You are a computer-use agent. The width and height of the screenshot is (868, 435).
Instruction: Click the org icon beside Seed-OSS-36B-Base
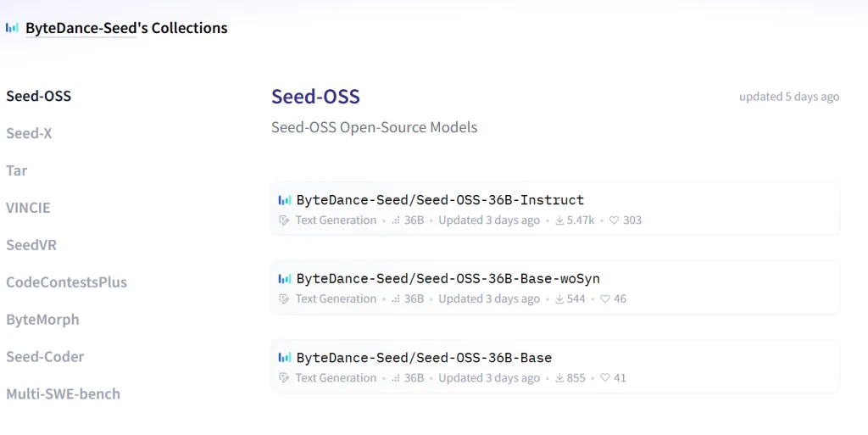(285, 358)
